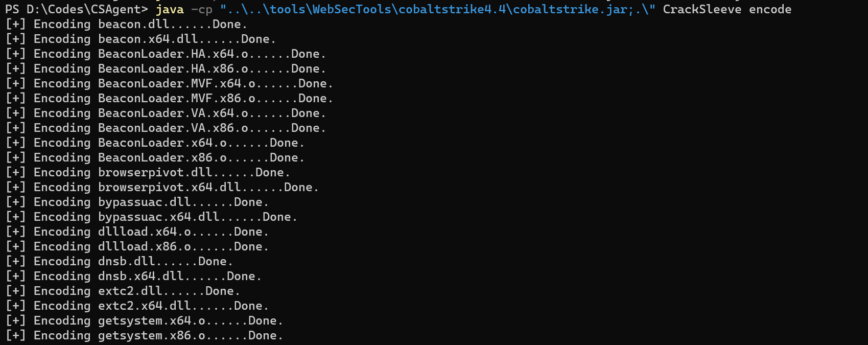The image size is (868, 345).
Task: Click the -cp flag in command
Action: click(202, 10)
